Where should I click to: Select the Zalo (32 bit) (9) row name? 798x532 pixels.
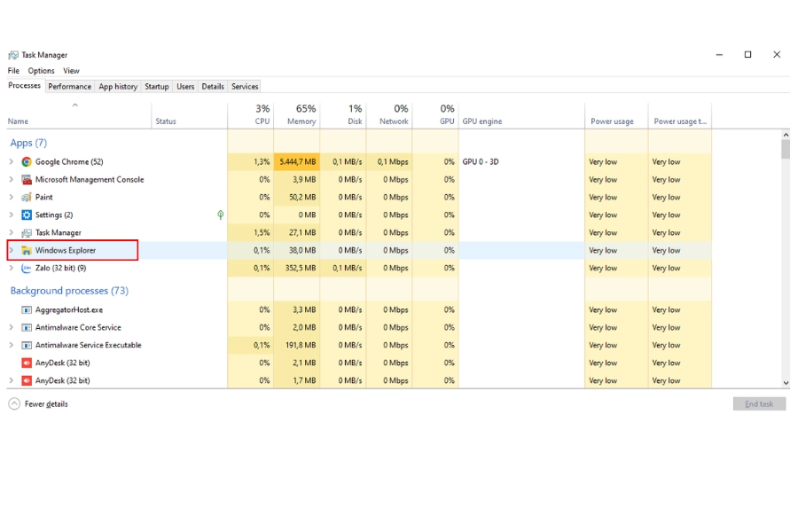point(60,268)
